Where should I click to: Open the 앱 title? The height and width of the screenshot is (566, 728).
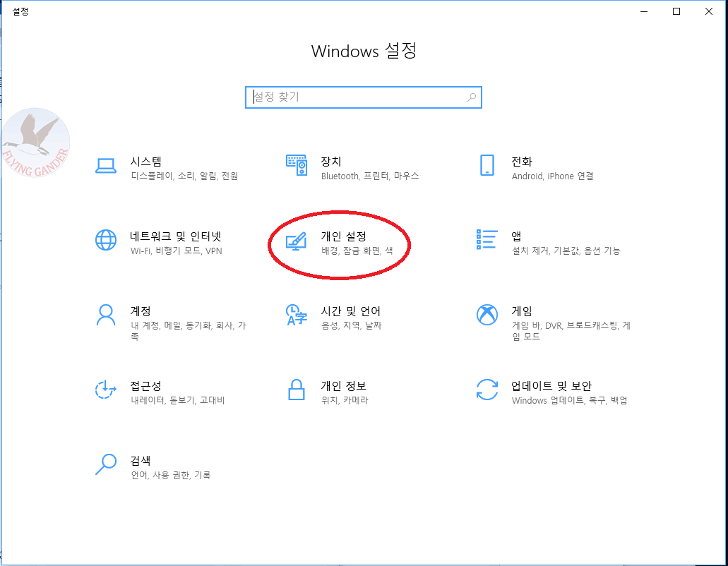(x=516, y=236)
